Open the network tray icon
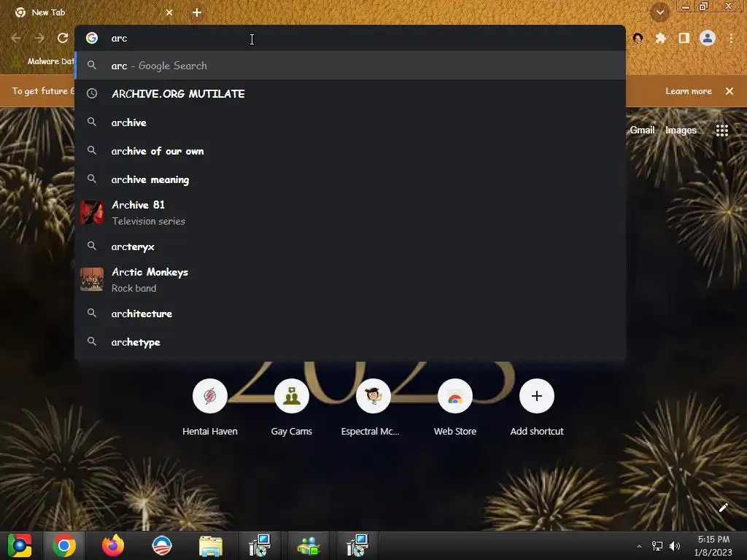747x560 pixels. (657, 546)
